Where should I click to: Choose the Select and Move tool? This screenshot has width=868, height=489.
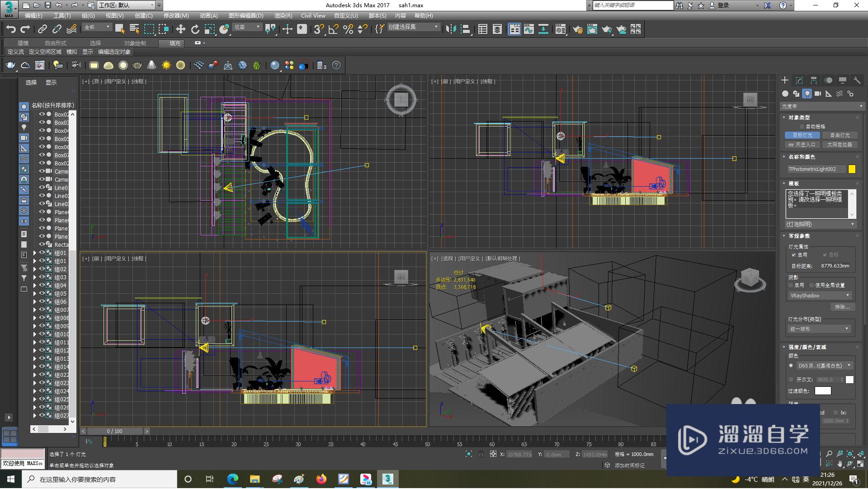180,29
